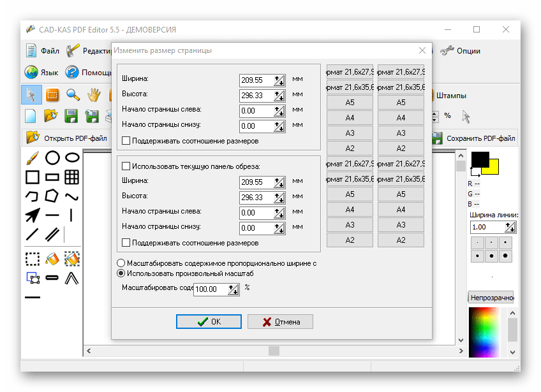Select the flat rectangle shape tool
The image size is (541, 392).
pyautogui.click(x=52, y=177)
